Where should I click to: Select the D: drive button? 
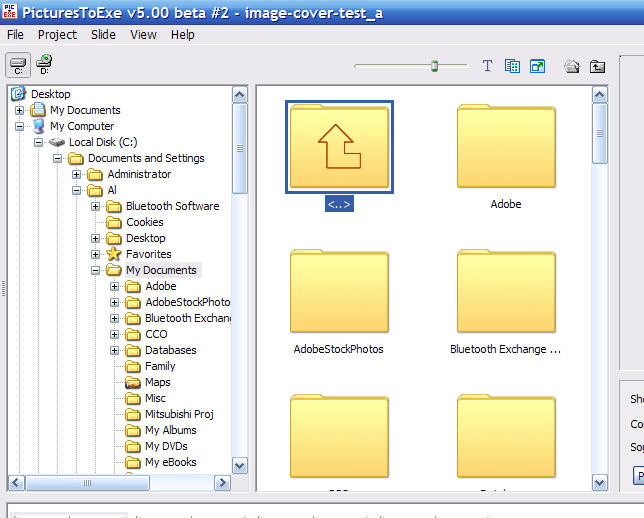point(44,64)
